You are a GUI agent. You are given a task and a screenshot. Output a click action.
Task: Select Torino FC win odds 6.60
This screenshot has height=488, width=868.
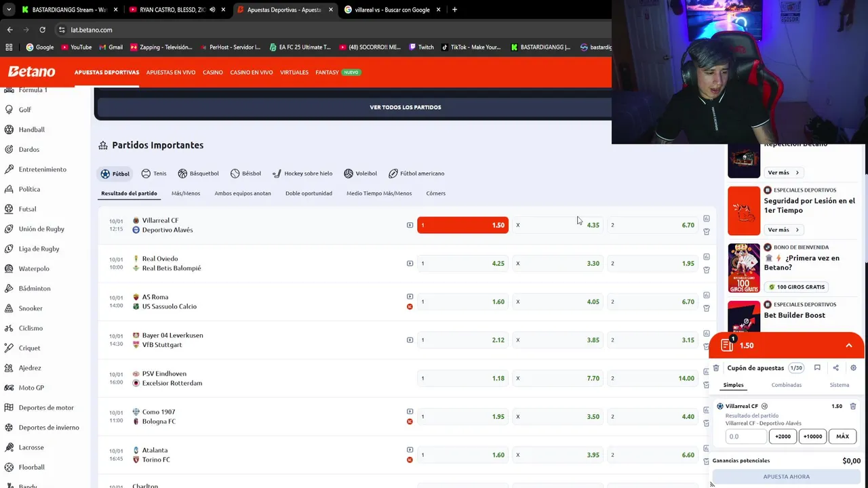pyautogui.click(x=652, y=455)
